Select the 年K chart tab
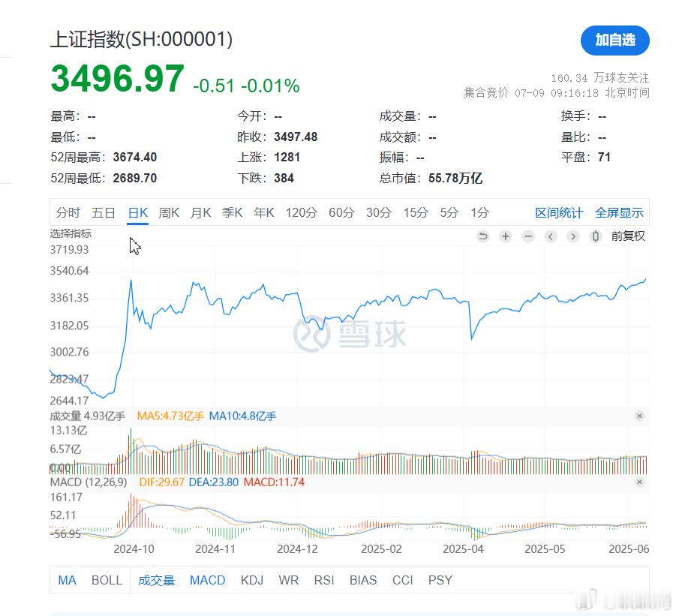Image resolution: width=679 pixels, height=616 pixels. pyautogui.click(x=263, y=212)
